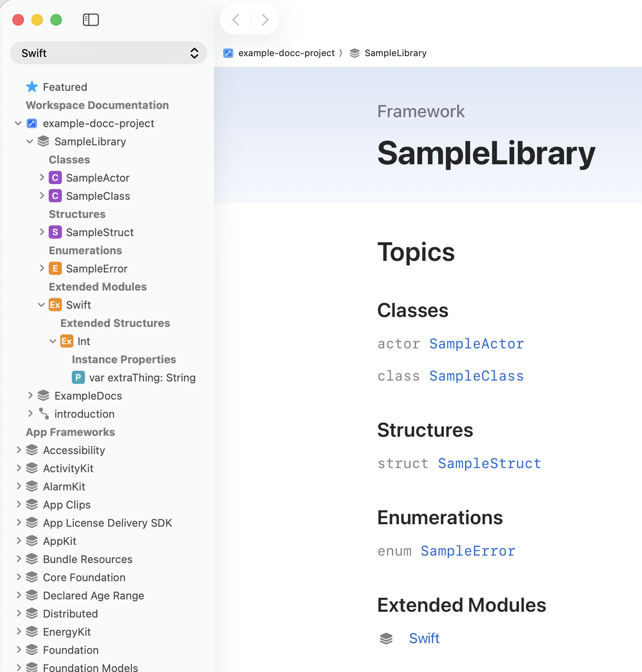Expand the ExampleDocs module chevron
This screenshot has height=672, width=642.
30,396
